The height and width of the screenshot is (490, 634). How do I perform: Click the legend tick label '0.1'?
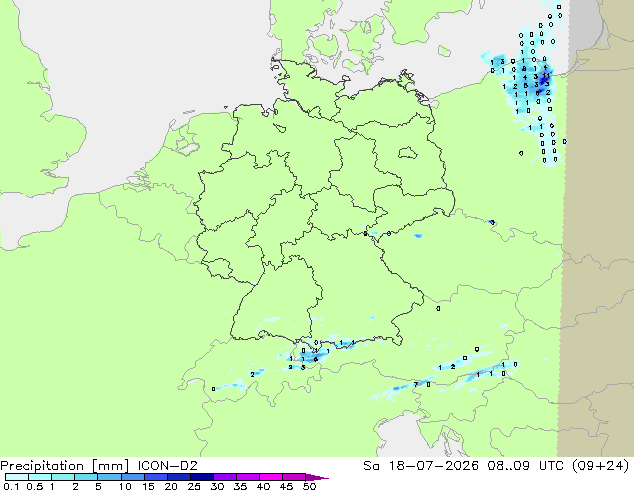tap(12, 486)
